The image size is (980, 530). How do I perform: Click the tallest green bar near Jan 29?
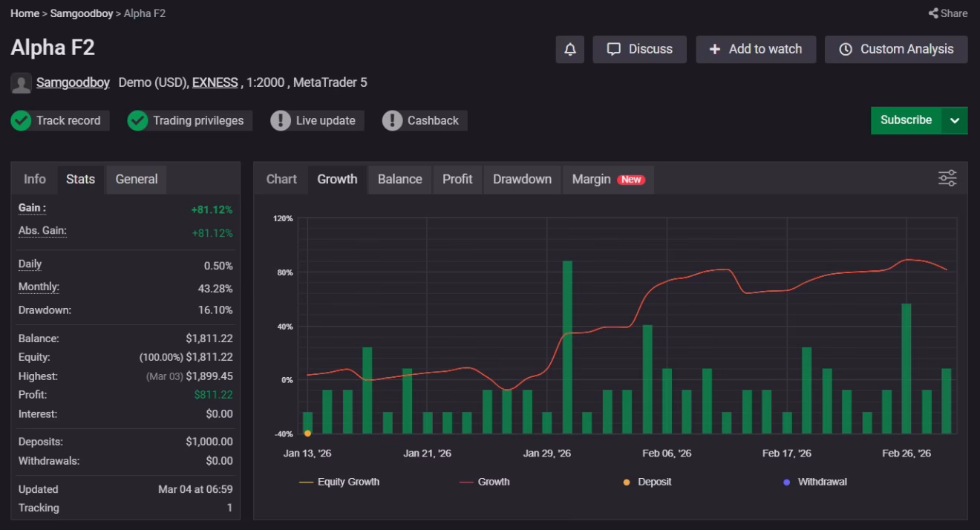567,347
